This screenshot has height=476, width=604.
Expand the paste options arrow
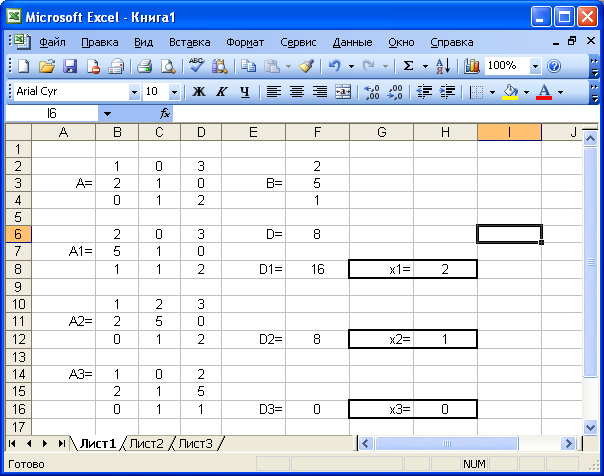[x=288, y=66]
